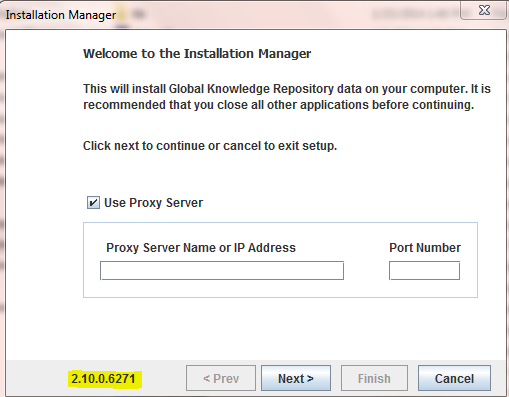
Task: Focus the Port Number input field
Action: click(x=424, y=270)
